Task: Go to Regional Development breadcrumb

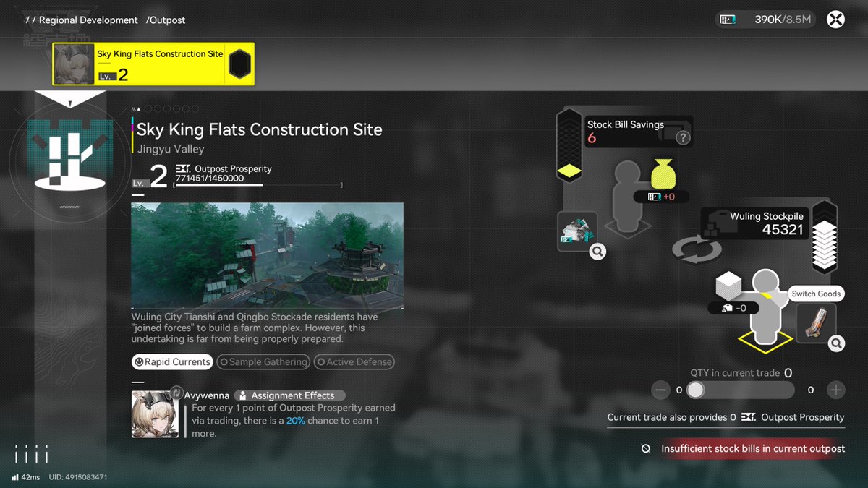Action: click(x=88, y=20)
